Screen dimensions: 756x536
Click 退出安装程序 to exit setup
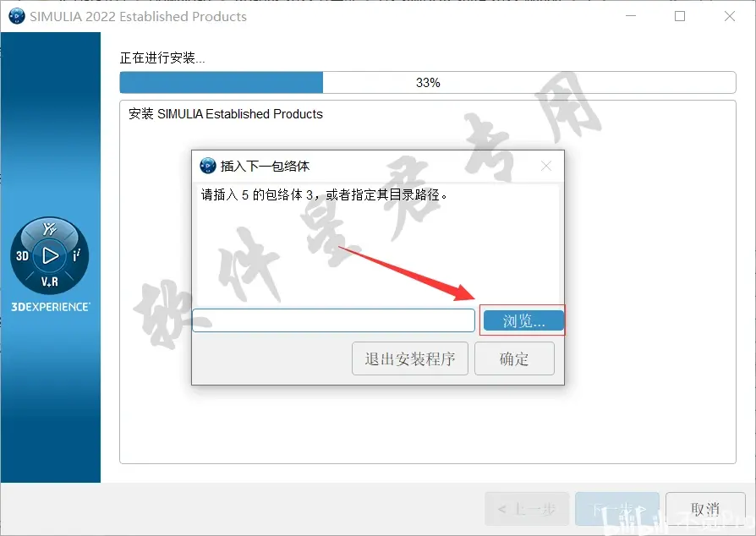pos(410,358)
